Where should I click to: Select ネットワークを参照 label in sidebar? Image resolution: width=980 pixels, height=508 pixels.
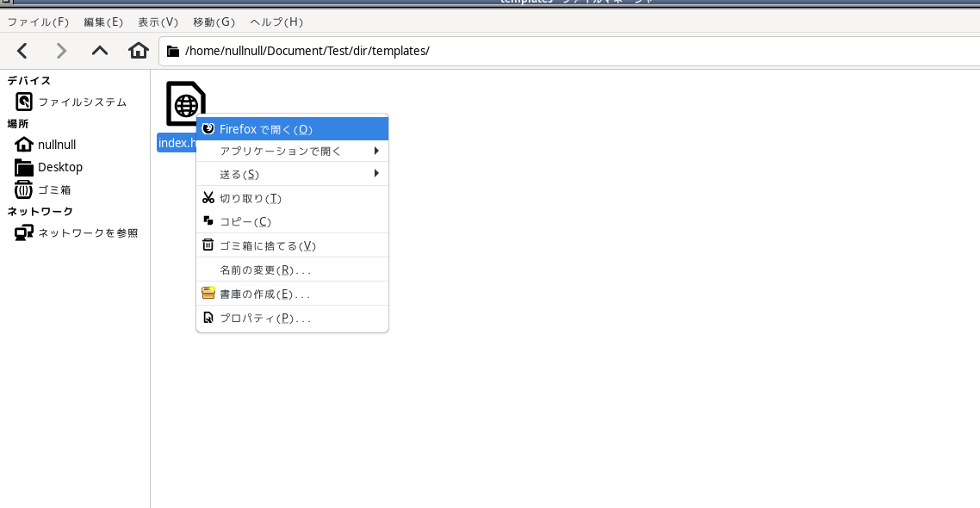point(88,232)
